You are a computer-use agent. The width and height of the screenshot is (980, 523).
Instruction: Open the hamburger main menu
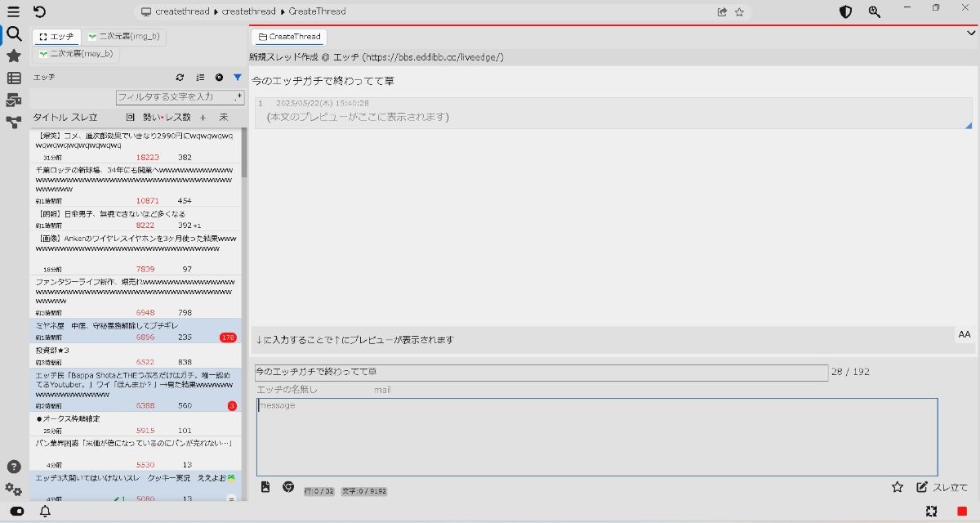13,11
